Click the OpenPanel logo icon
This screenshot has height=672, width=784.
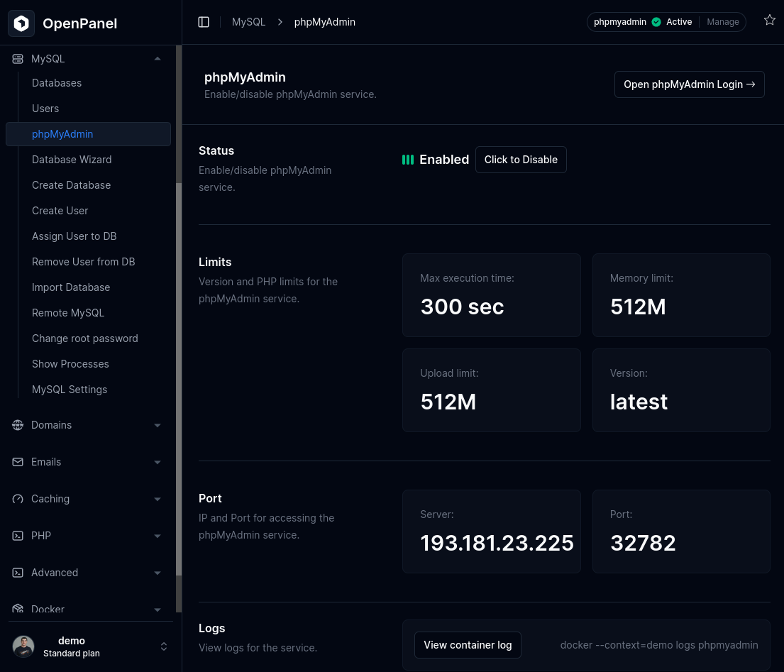(21, 23)
